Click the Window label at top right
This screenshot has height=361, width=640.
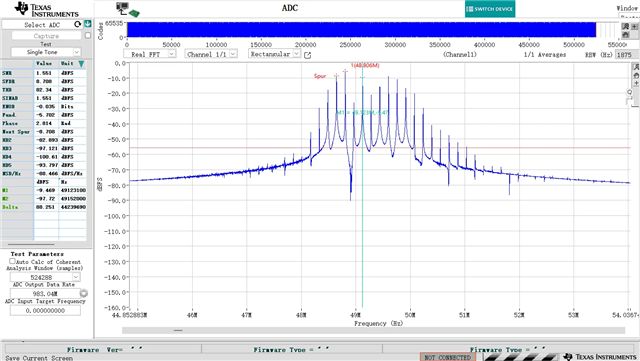(x=627, y=8)
